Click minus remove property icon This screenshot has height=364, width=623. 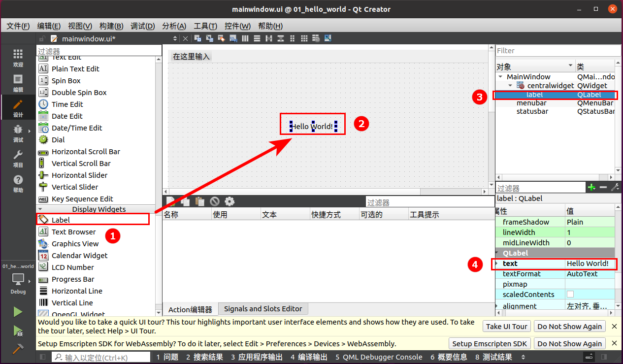[x=603, y=188]
